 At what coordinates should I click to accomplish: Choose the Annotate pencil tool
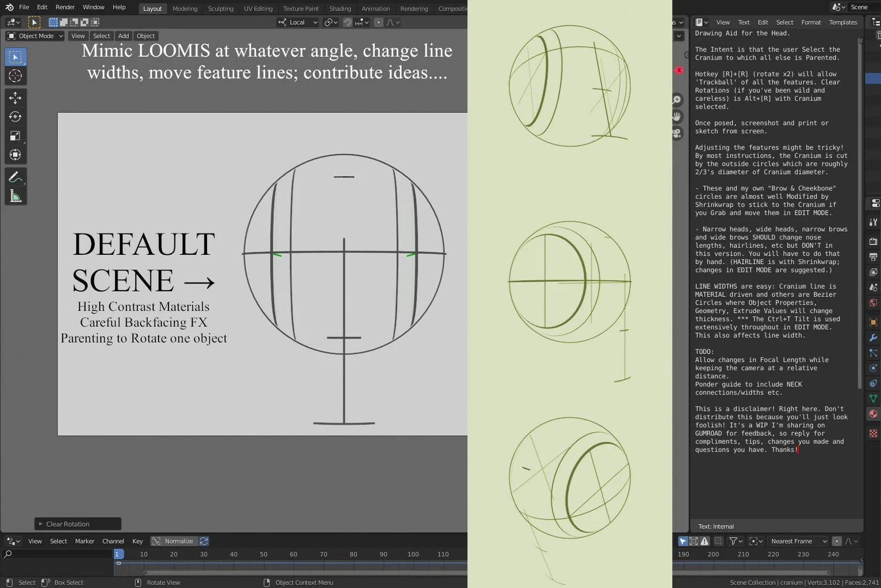coord(15,177)
